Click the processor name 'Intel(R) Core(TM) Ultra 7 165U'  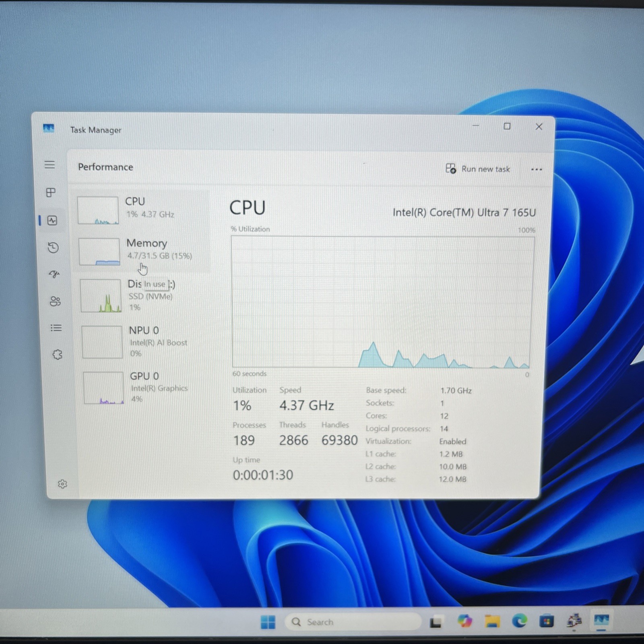pos(464,212)
